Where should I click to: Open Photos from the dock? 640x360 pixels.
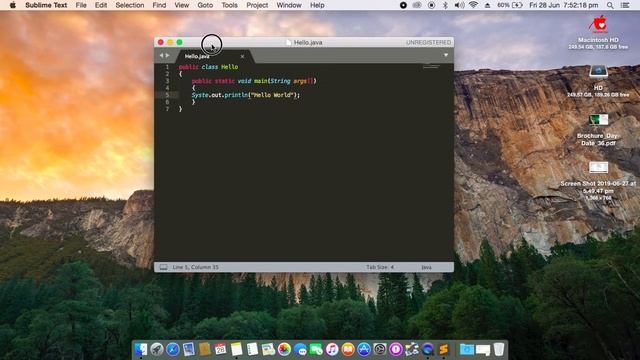284,349
